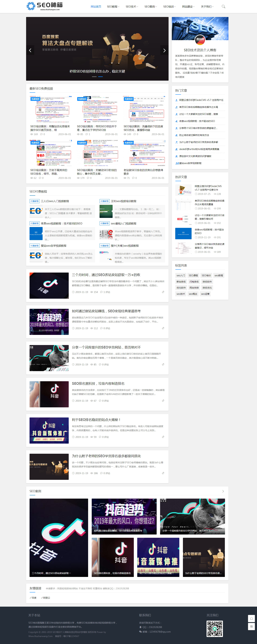This screenshot has width=257, height=644.
Task: Open 热评 article 单页SEO排名后期稳定排名
Action: coord(210,202)
